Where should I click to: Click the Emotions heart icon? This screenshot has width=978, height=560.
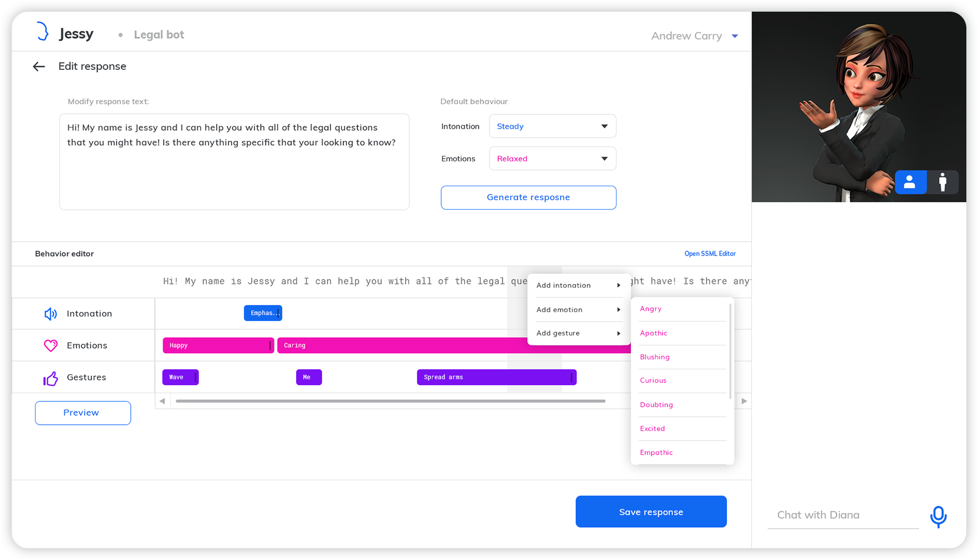[x=50, y=345]
